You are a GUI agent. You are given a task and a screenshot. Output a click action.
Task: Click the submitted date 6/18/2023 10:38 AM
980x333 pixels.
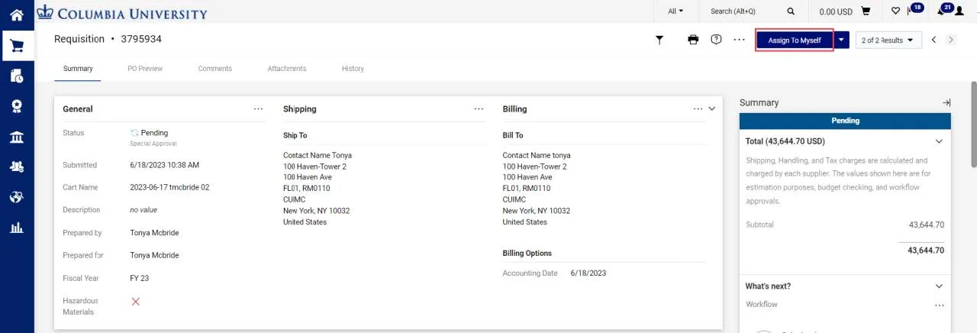164,165
